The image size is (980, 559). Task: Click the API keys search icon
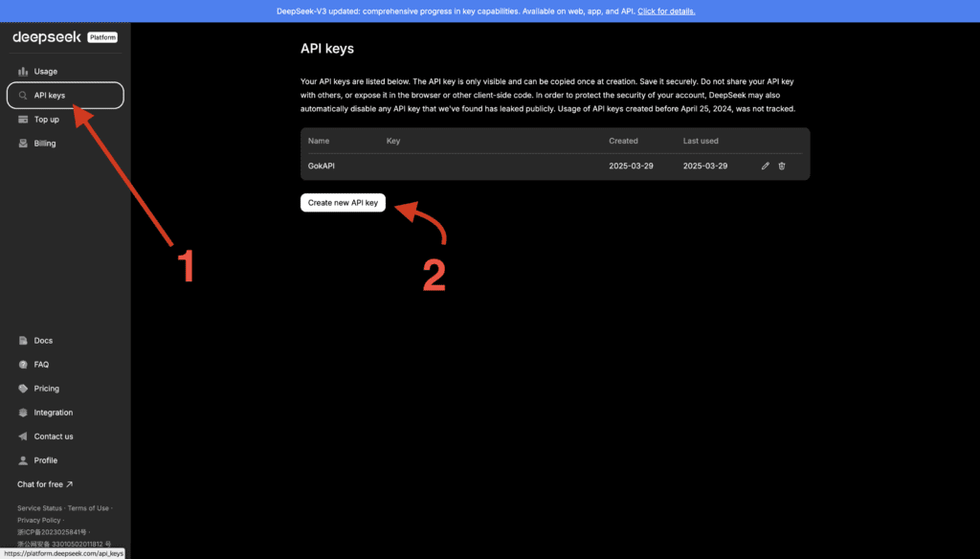tap(23, 96)
